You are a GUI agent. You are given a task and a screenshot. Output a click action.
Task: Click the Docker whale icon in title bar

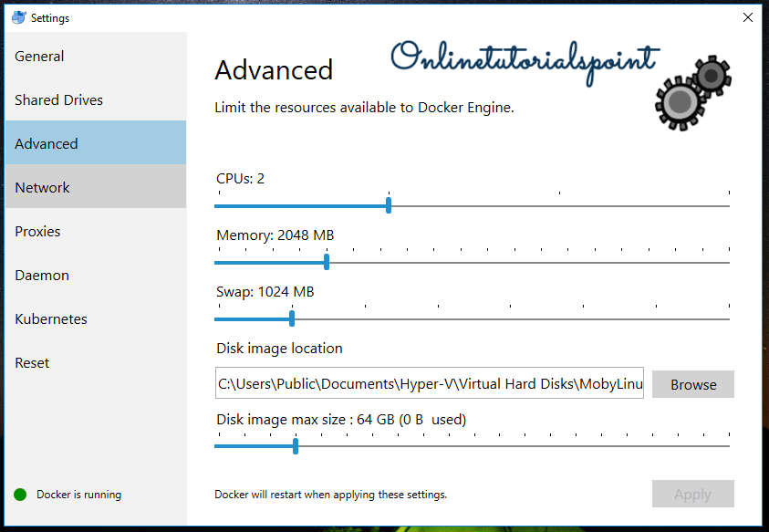(18, 17)
